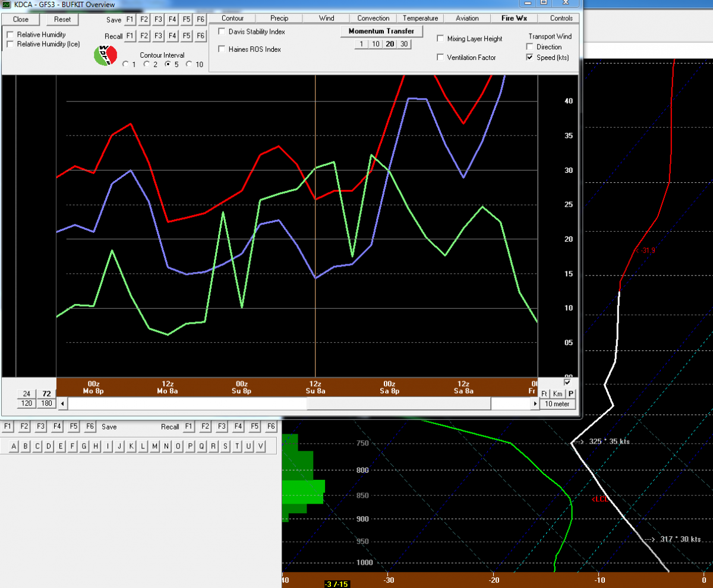This screenshot has height=588, width=713.
Task: Set Momentum Transfer value to 20
Action: pyautogui.click(x=390, y=44)
